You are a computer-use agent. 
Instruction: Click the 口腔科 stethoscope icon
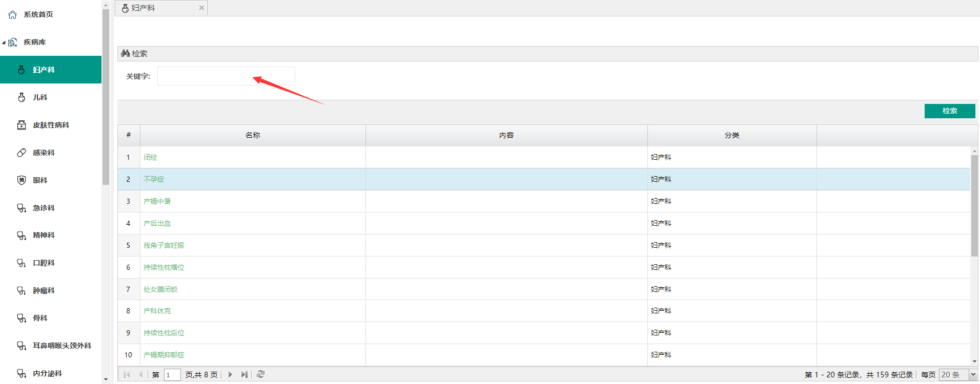(x=22, y=263)
